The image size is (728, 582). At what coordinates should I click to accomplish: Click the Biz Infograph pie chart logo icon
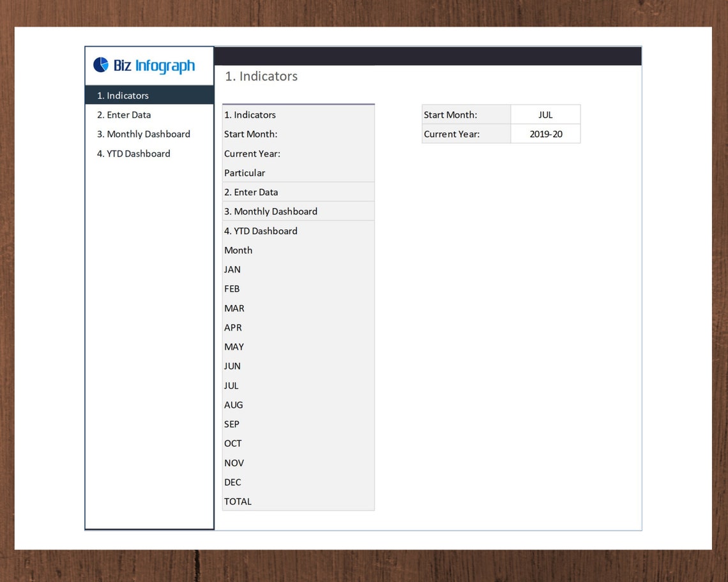click(x=102, y=64)
